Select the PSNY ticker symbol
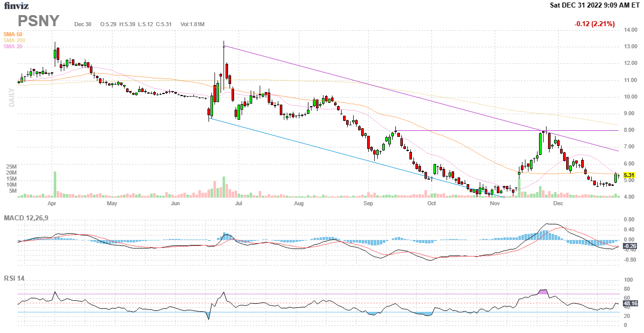 click(x=39, y=21)
